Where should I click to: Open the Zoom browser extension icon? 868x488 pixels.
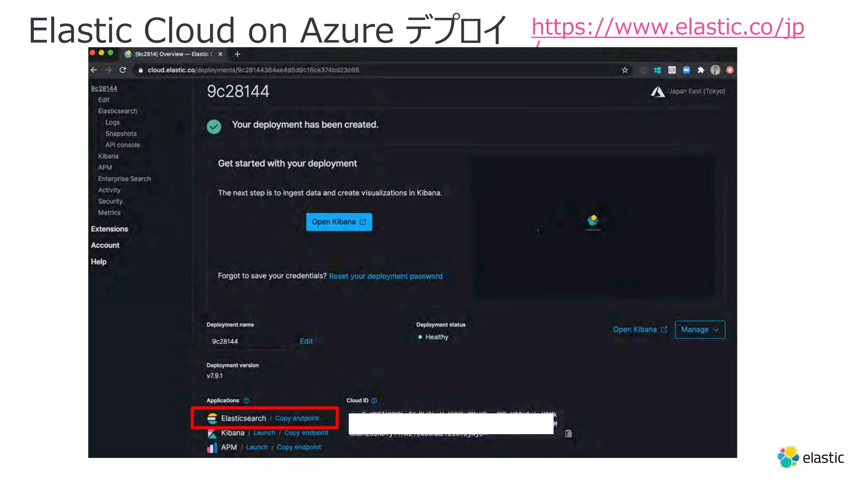[x=687, y=70]
